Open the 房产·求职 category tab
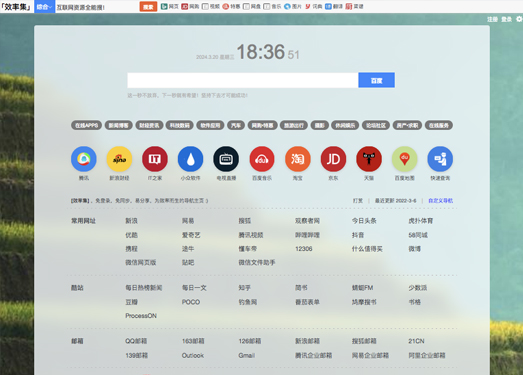Viewport: 523px width, 375px height. pyautogui.click(x=407, y=125)
